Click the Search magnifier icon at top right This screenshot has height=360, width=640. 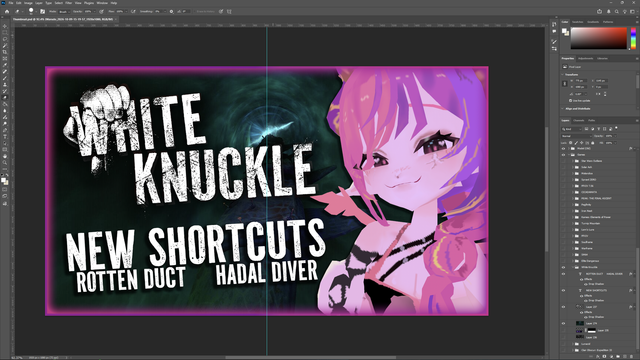coord(617,11)
